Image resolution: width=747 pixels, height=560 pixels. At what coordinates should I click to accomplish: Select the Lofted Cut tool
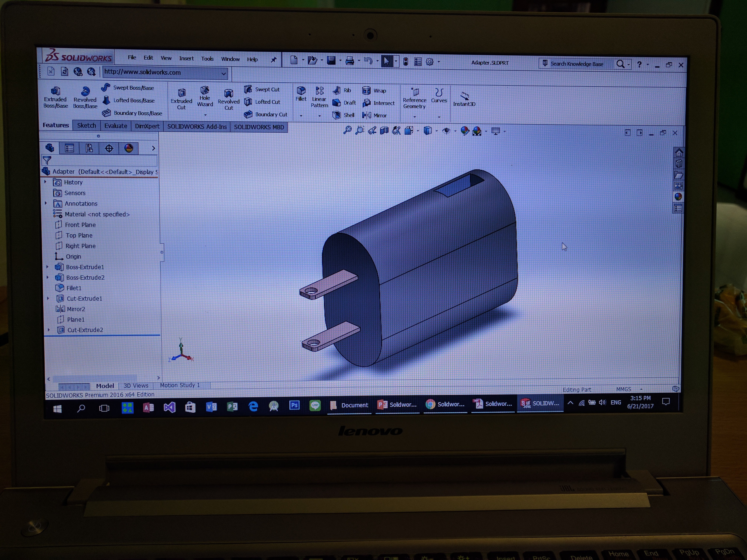coord(262,102)
